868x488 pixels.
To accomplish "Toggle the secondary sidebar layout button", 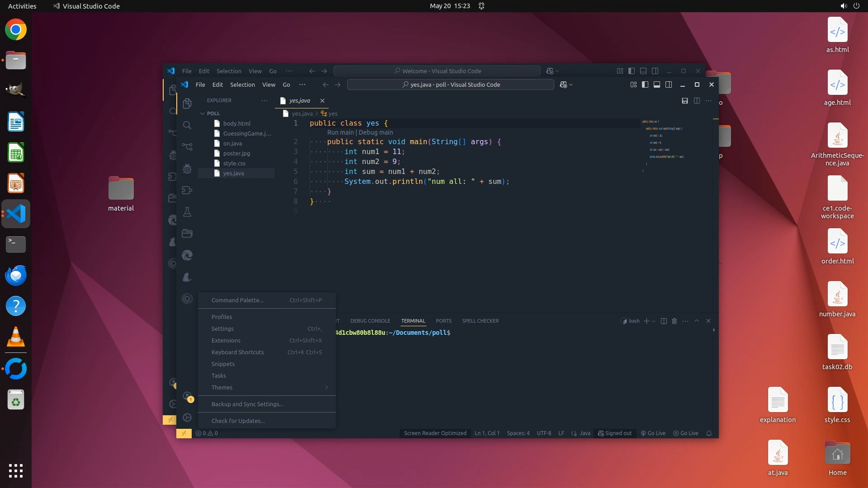I will (x=669, y=84).
